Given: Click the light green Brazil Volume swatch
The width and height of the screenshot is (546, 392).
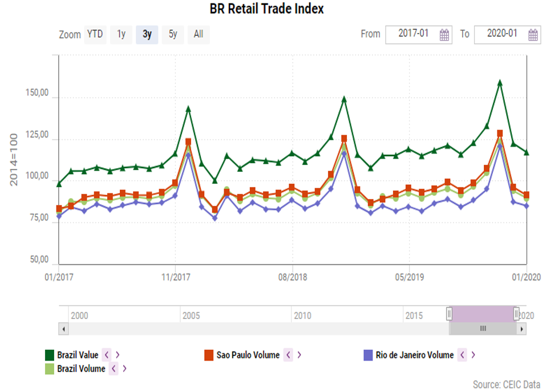Looking at the screenshot, I should [x=50, y=369].
